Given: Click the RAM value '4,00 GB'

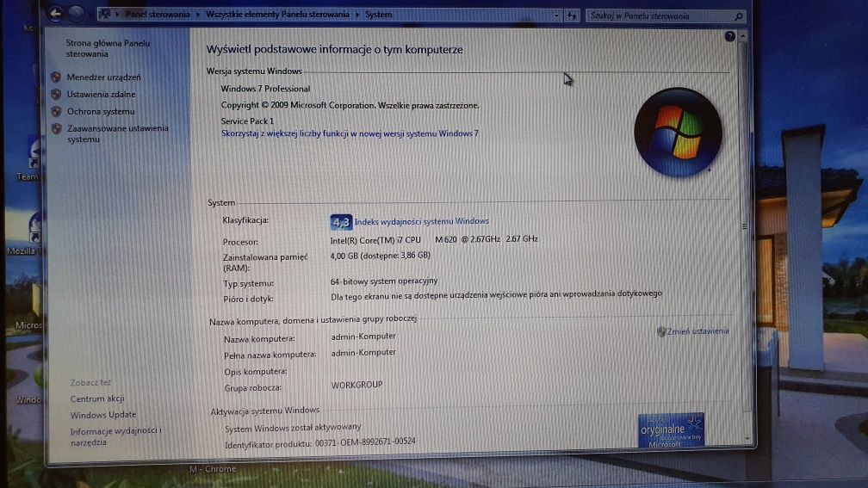Looking at the screenshot, I should pos(344,256).
